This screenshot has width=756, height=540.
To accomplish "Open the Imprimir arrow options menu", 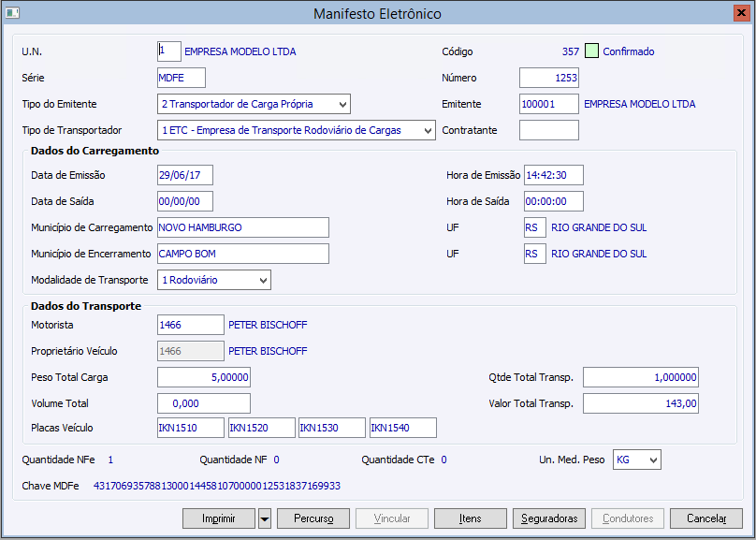I will (264, 518).
